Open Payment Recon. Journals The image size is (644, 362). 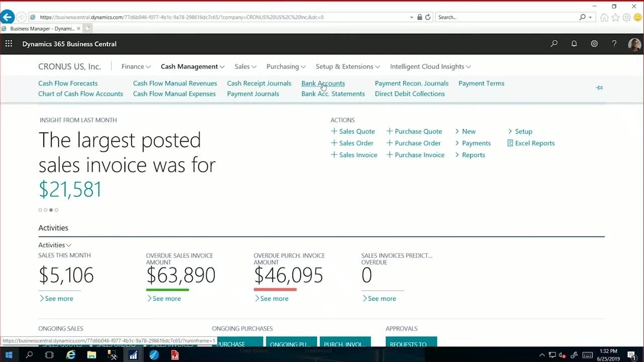click(412, 83)
